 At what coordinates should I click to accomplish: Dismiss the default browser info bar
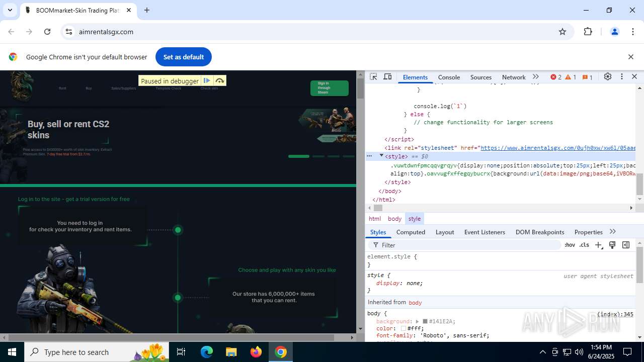tap(630, 57)
